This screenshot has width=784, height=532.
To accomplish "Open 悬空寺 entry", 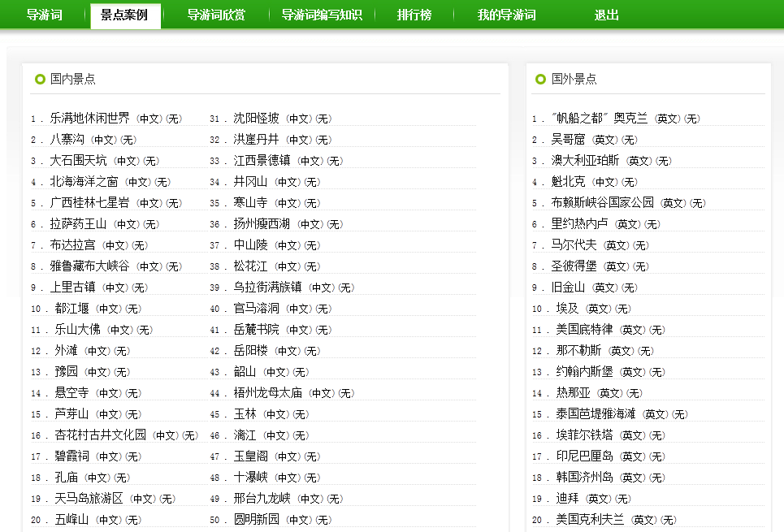I will coord(72,392).
